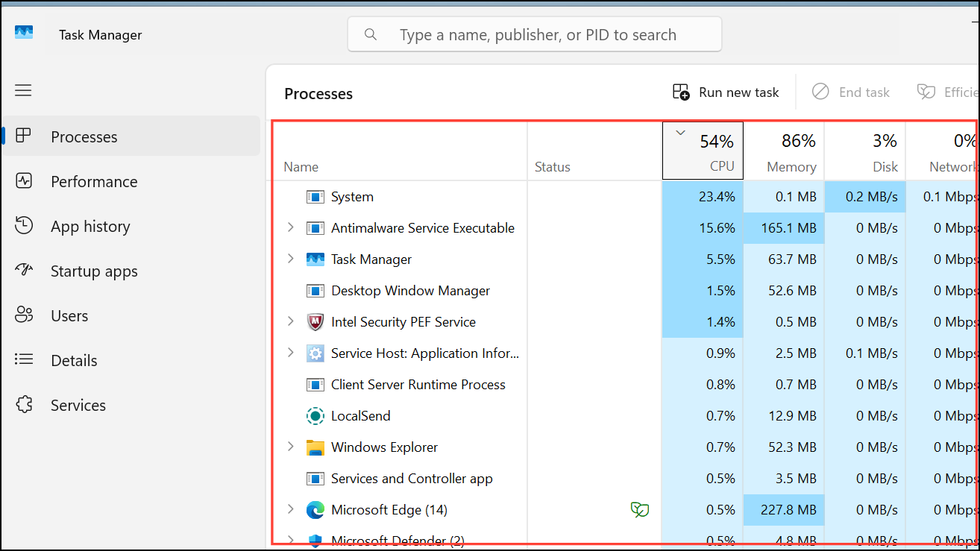Focus the name, publisher, or PID search box

pyautogui.click(x=535, y=34)
